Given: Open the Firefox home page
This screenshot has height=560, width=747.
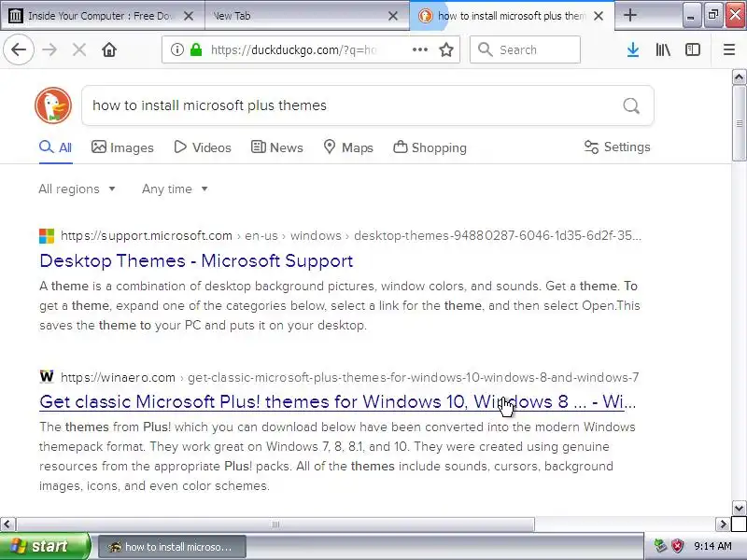Looking at the screenshot, I should [109, 49].
